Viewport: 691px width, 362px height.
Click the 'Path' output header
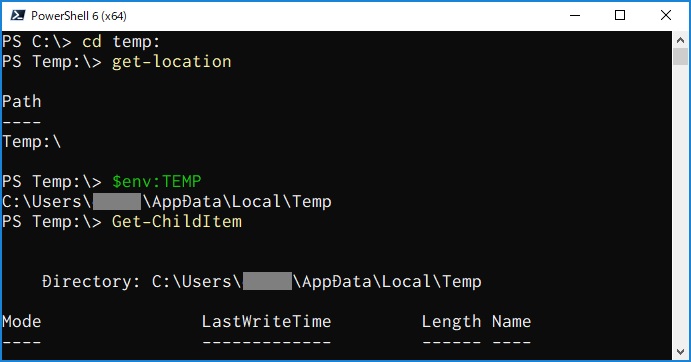coord(22,101)
